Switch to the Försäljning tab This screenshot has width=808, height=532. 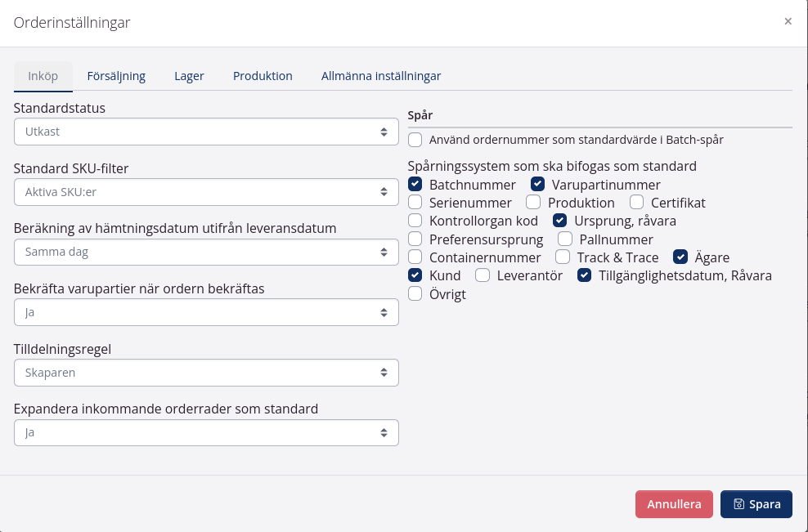(116, 75)
